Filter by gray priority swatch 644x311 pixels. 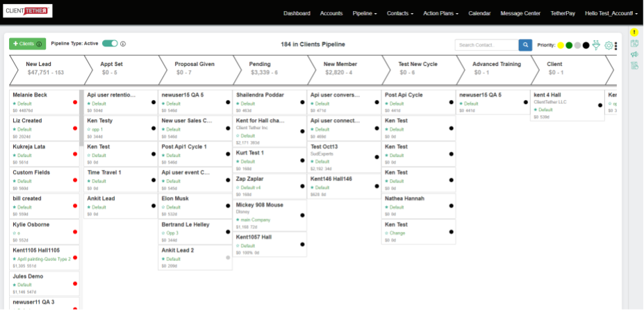(577, 45)
